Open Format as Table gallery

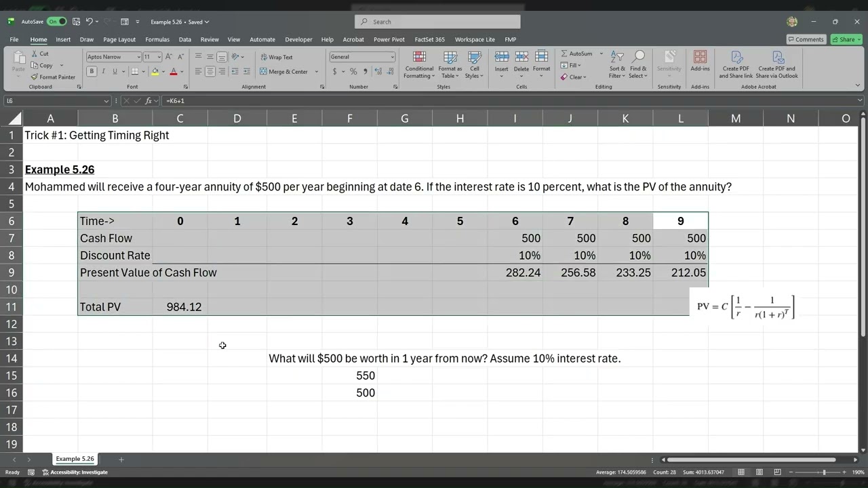pyautogui.click(x=450, y=64)
